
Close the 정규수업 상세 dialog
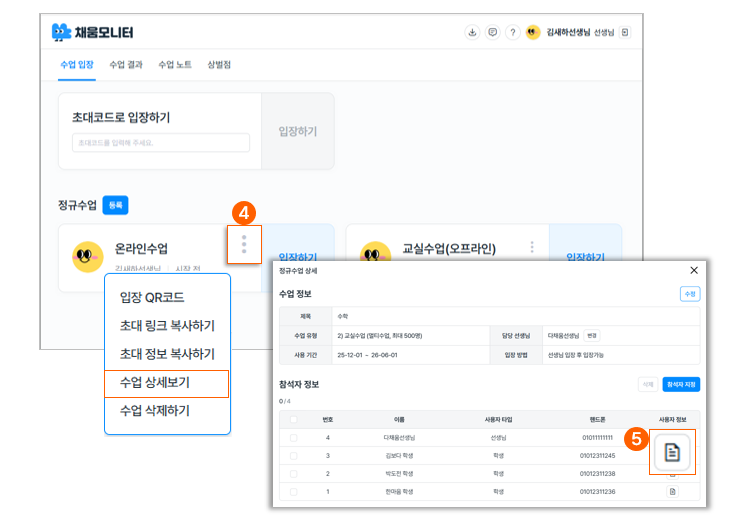coord(694,271)
